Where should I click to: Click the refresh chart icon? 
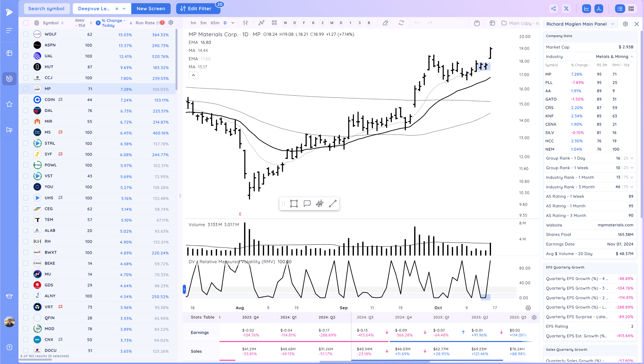pos(401,23)
